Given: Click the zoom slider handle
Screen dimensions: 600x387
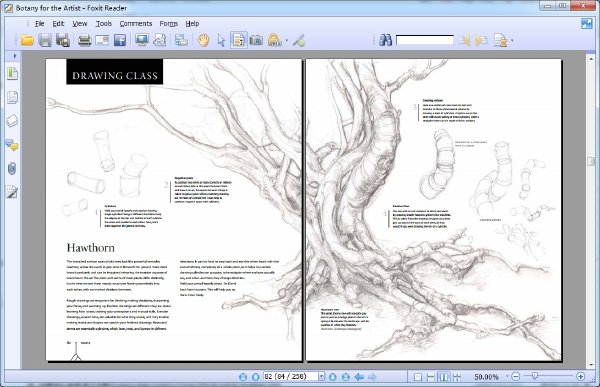Looking at the screenshot, I should point(535,377).
